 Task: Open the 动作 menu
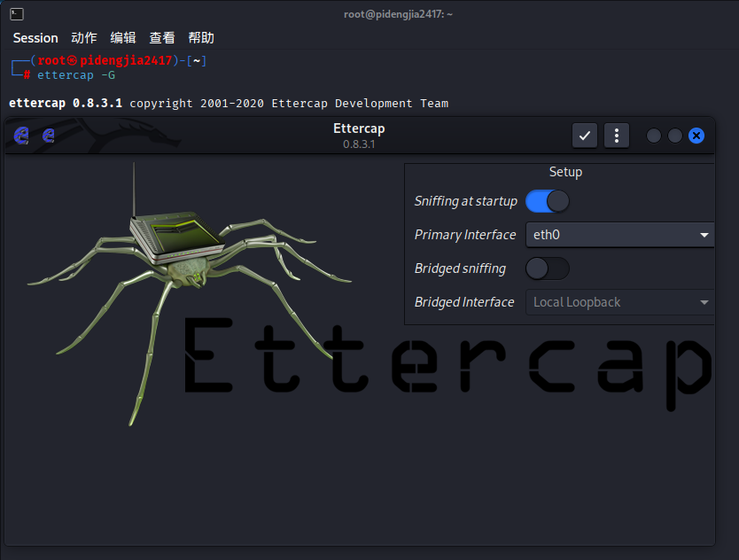(84, 38)
